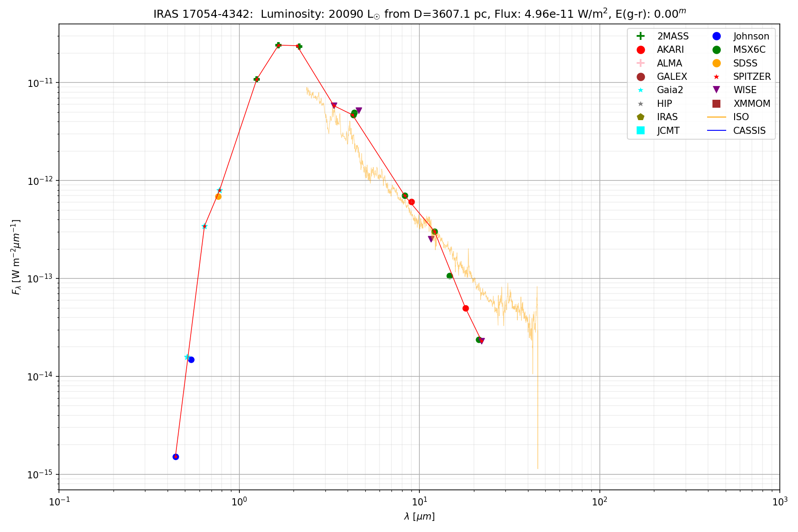Click the orange SDSS data point on curve

pos(218,196)
